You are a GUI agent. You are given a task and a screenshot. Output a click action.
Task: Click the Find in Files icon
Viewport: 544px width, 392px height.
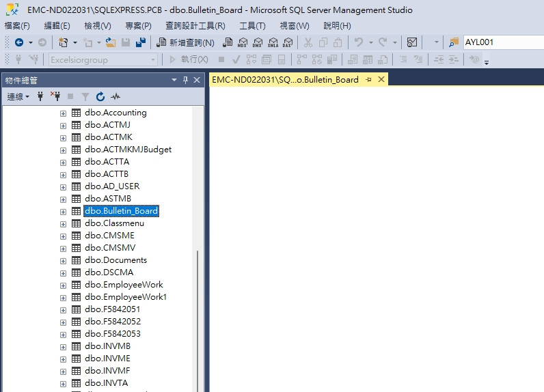point(454,42)
